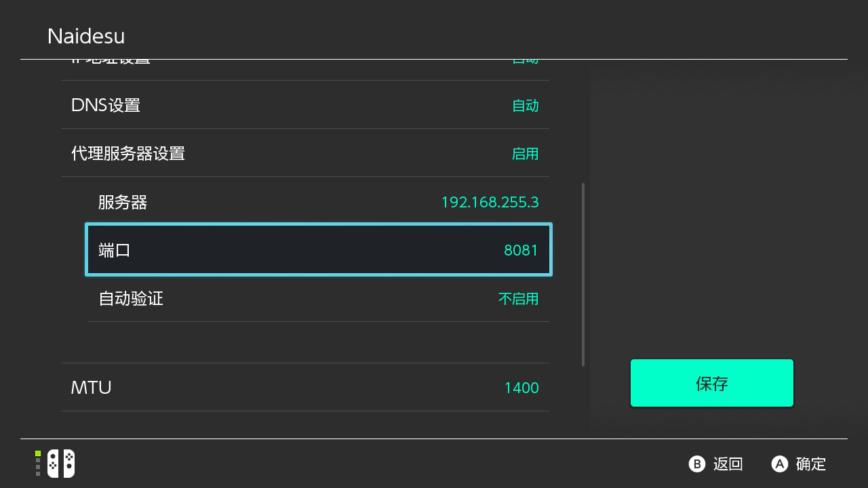Open the MTU setting row

[92, 388]
